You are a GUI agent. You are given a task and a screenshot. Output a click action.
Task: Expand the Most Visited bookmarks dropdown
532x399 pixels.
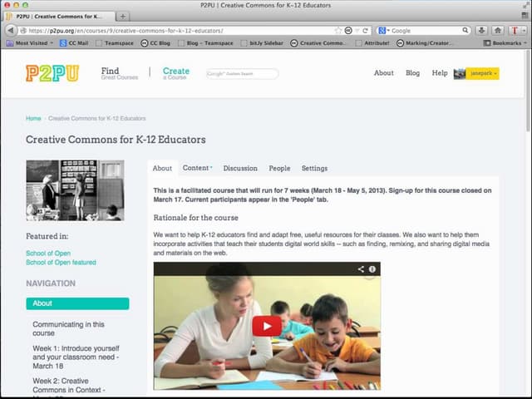(x=30, y=43)
